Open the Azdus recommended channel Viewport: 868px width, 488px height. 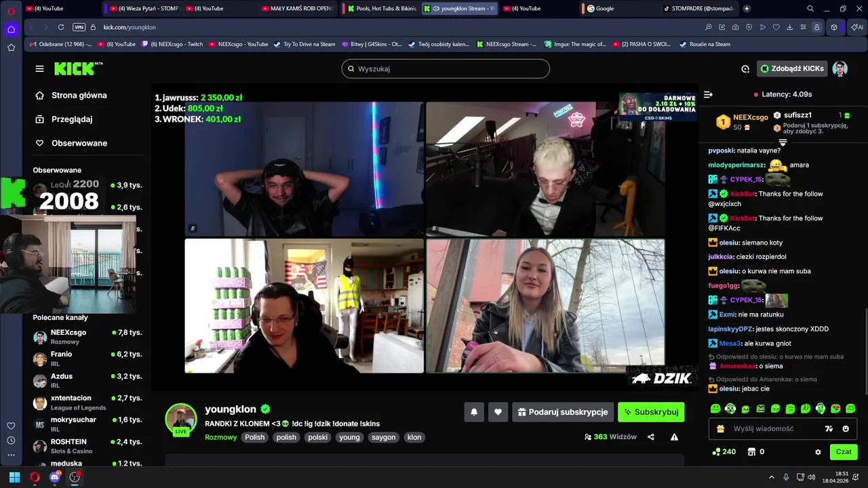[87, 380]
